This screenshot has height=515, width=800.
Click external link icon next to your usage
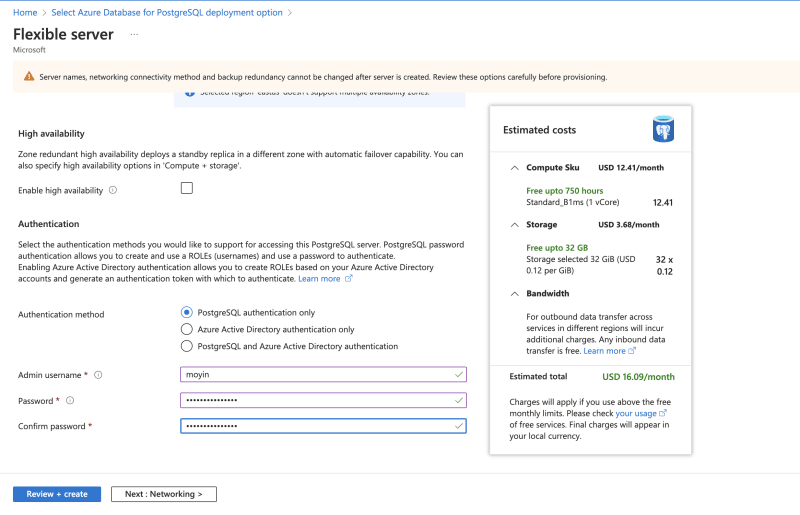[x=662, y=413]
